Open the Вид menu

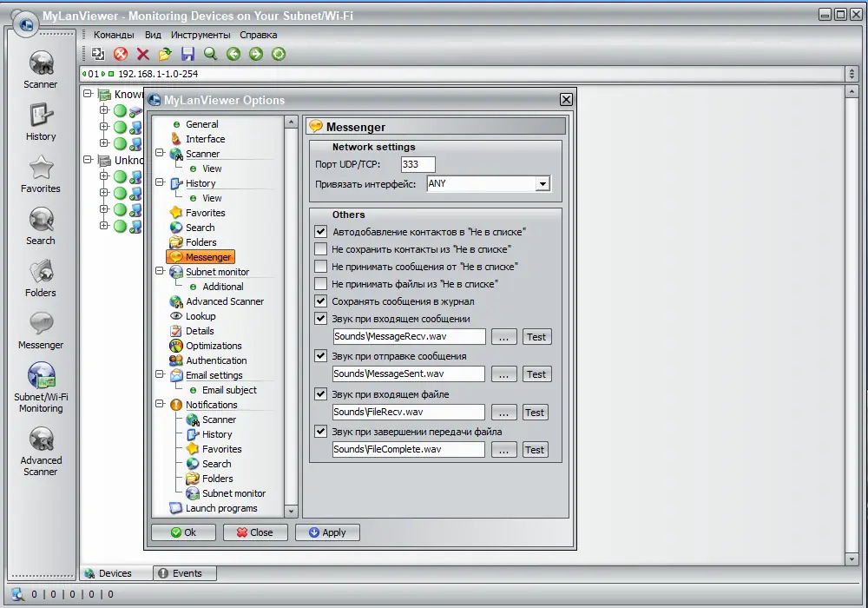tap(153, 35)
